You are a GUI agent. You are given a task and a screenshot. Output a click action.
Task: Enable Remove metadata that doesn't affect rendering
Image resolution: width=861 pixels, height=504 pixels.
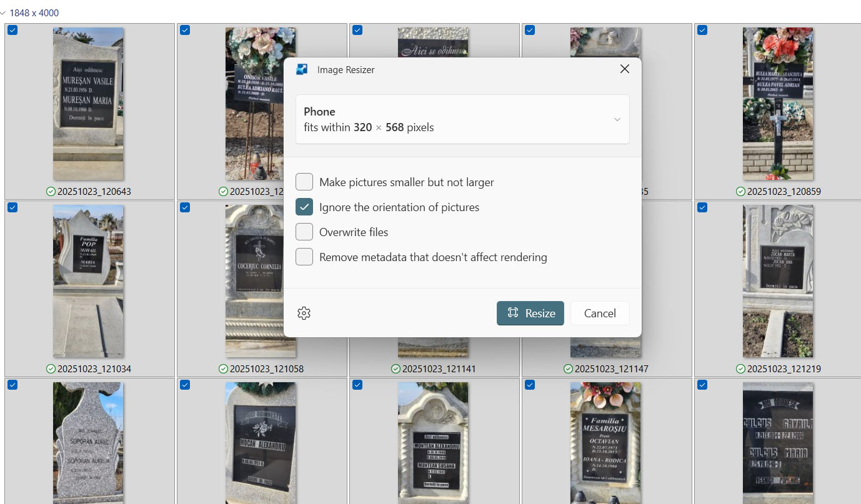[x=304, y=257]
